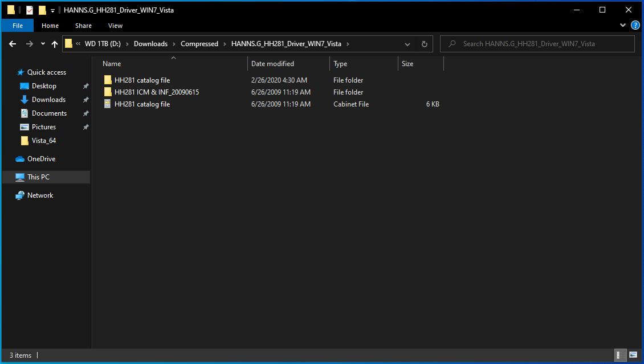The width and height of the screenshot is (644, 364).
Task: Click the Downloads breadcrumb in address bar
Action: coord(150,44)
